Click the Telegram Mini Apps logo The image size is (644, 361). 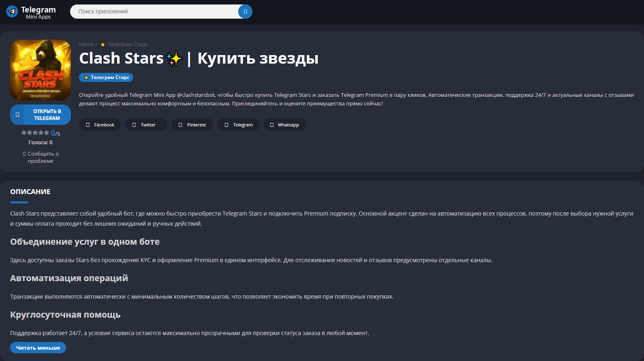(x=31, y=12)
